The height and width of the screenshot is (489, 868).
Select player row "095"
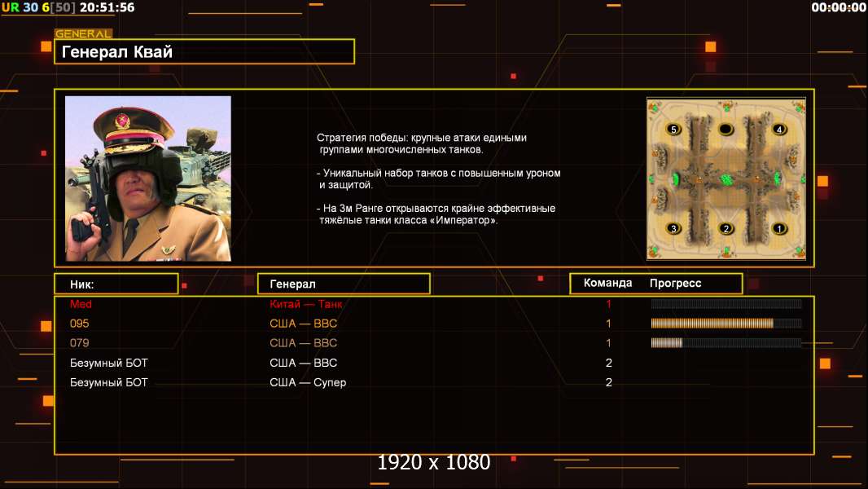point(434,324)
